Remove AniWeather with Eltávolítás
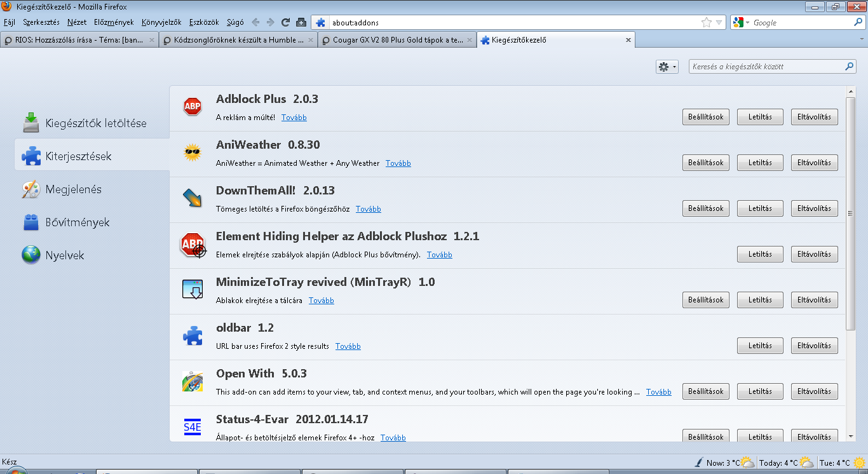This screenshot has height=474, width=868. coord(815,163)
